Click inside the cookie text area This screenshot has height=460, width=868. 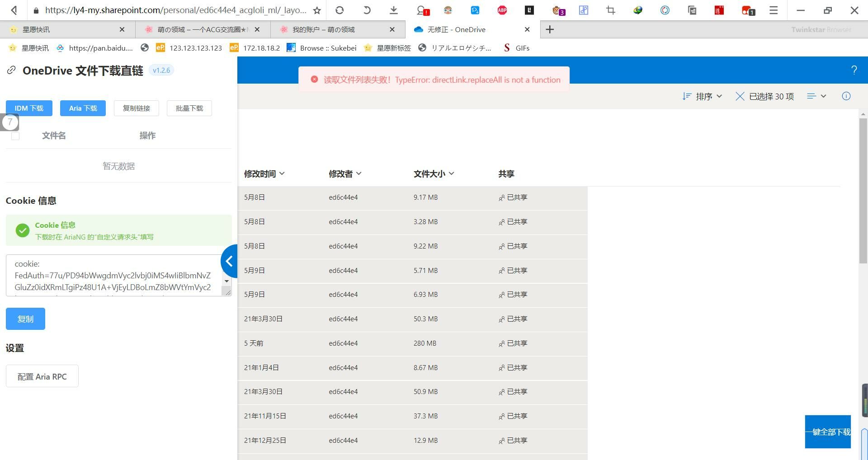point(113,276)
